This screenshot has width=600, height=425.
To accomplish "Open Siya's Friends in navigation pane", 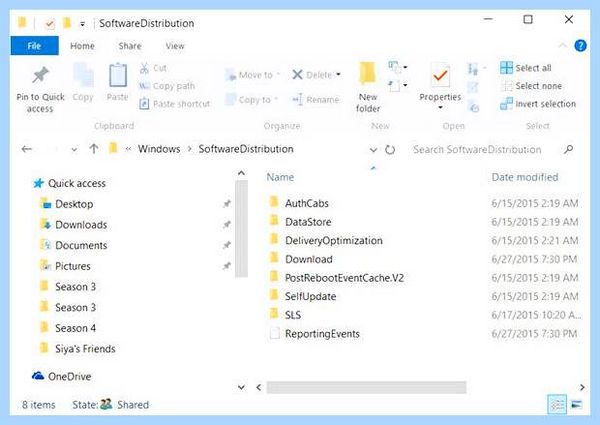I will click(x=78, y=349).
